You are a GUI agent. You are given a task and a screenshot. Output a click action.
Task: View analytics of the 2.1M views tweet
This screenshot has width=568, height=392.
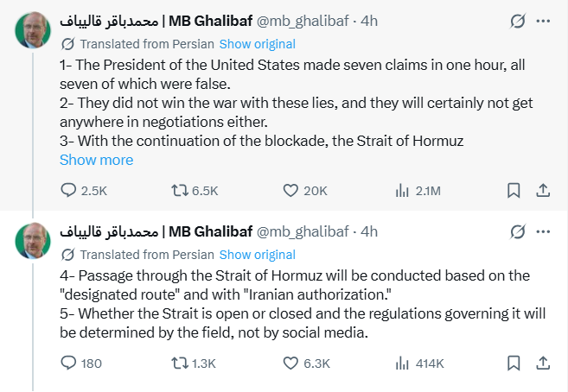coord(402,190)
